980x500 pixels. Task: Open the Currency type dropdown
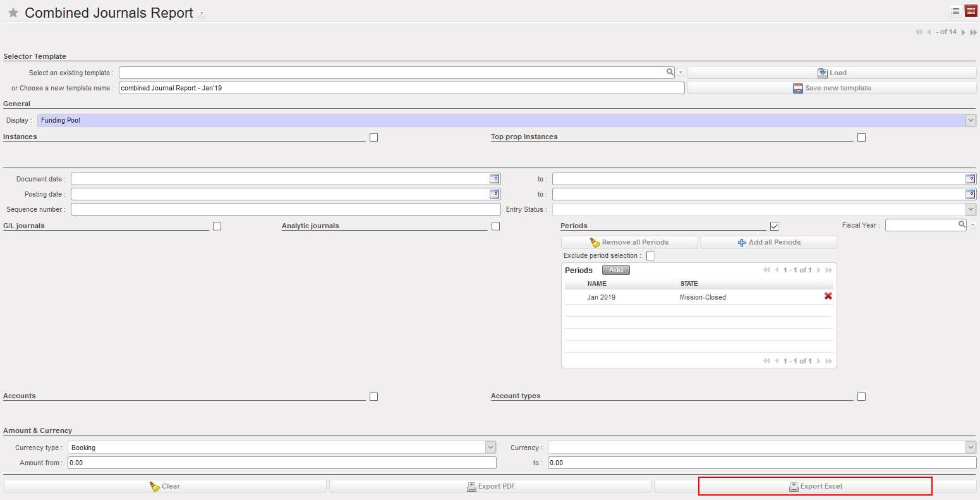point(490,448)
